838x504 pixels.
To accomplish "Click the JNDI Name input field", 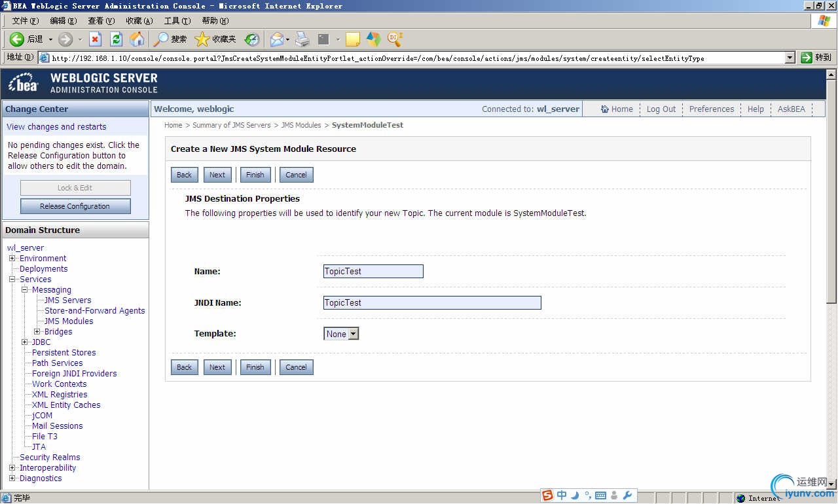I will pos(432,302).
